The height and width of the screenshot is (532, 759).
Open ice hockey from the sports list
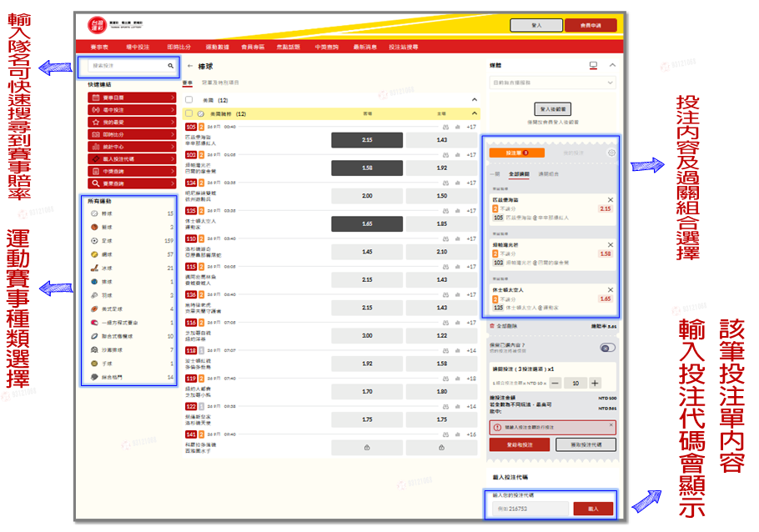[x=94, y=268]
